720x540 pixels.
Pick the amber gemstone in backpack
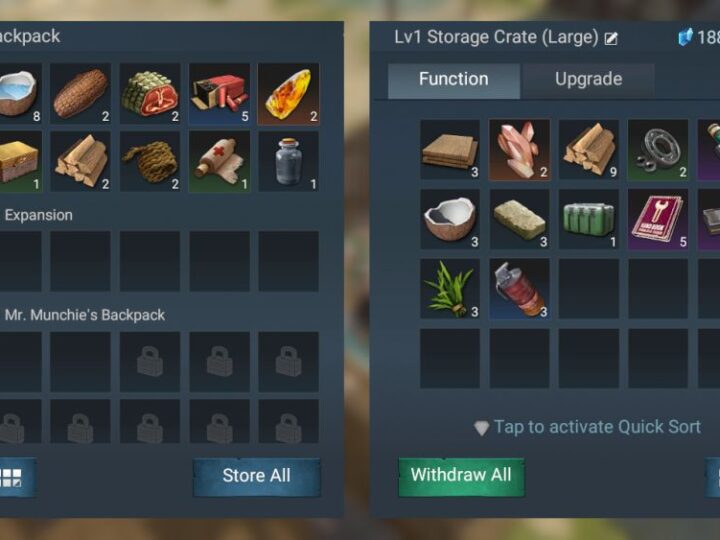pos(288,94)
